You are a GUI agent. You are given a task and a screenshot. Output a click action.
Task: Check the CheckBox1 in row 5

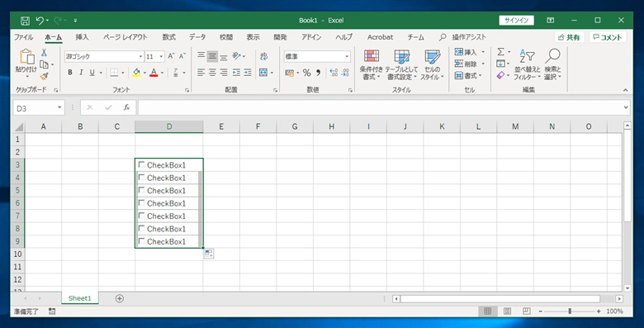coord(142,190)
